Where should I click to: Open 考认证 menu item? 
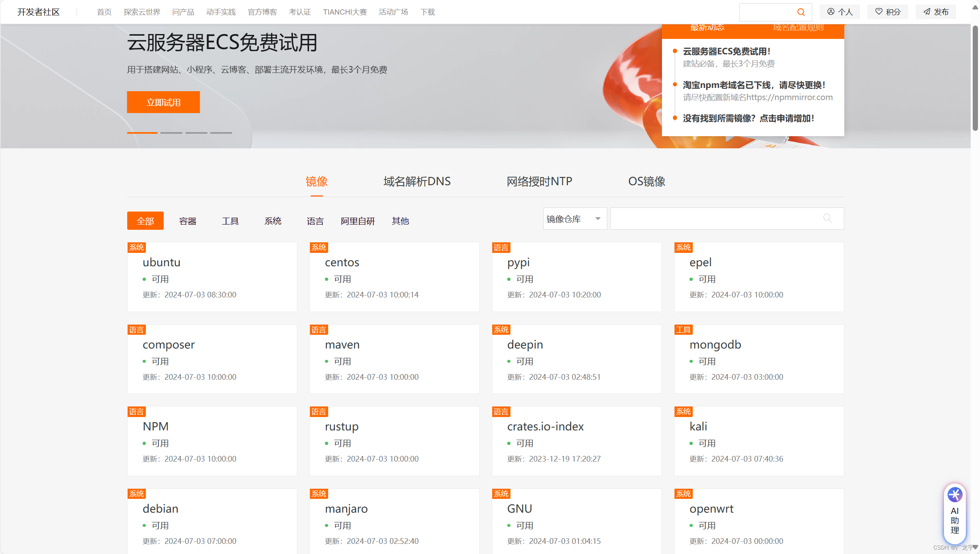coord(300,12)
